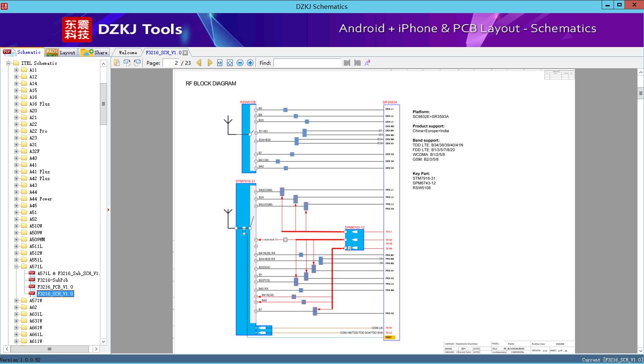Open the Share tab
The width and height of the screenshot is (644, 364).
[x=94, y=53]
